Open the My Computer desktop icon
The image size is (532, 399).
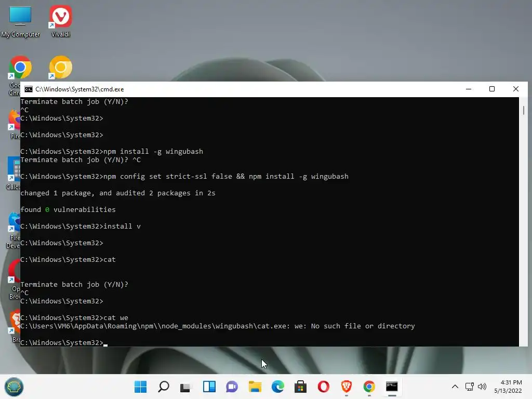coord(20,21)
